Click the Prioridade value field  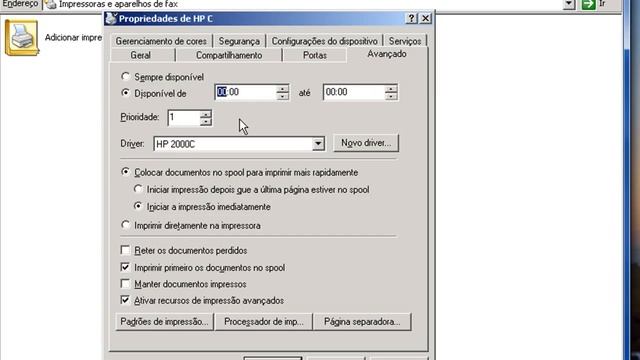pos(184,118)
